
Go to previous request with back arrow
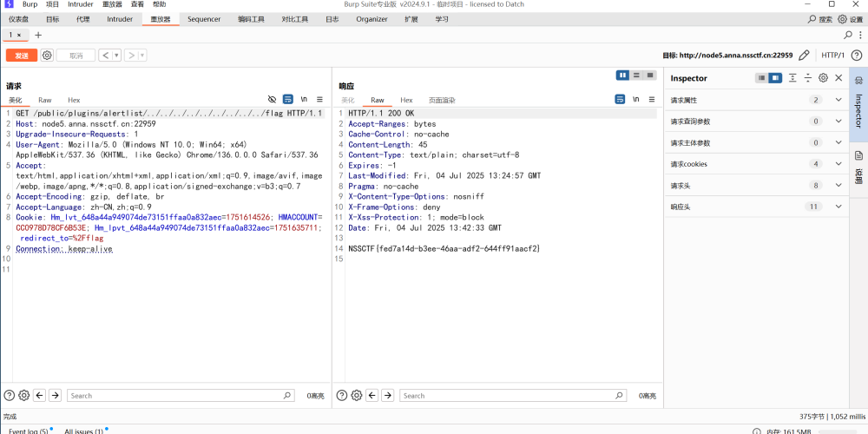pos(106,56)
